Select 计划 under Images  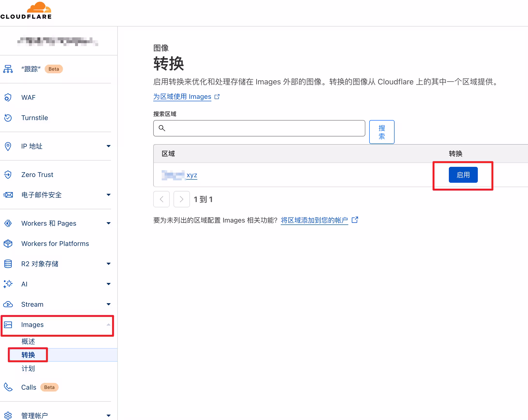tap(28, 368)
